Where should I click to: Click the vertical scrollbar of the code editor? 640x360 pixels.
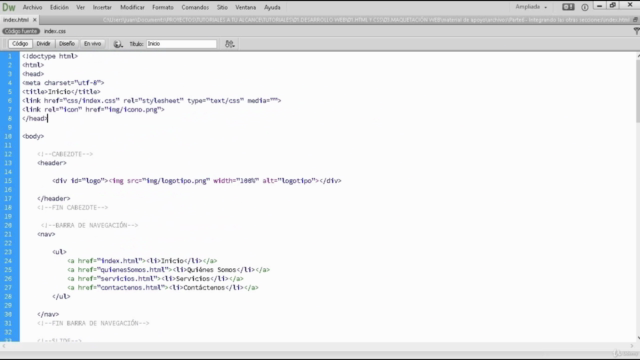637,92
